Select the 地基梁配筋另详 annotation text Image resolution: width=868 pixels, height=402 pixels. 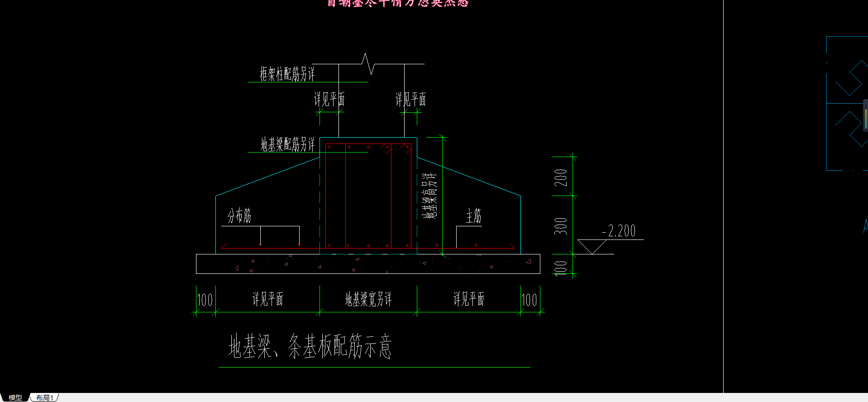pos(287,144)
